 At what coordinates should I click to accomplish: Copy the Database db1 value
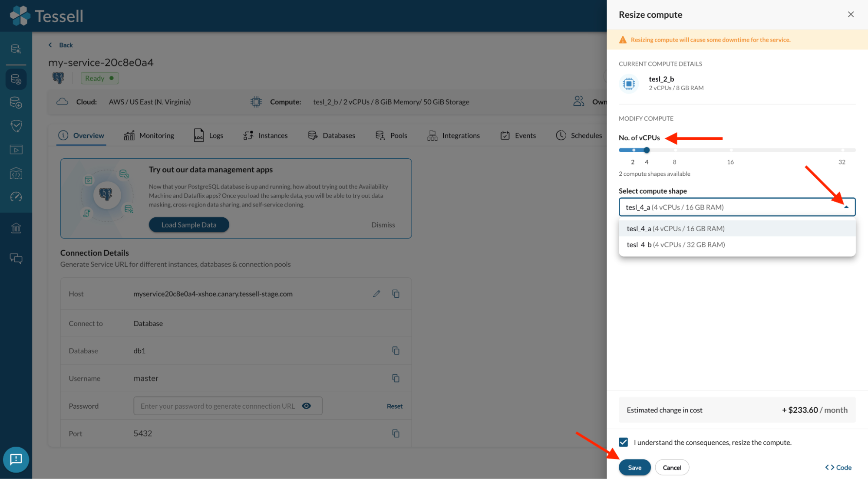396,351
